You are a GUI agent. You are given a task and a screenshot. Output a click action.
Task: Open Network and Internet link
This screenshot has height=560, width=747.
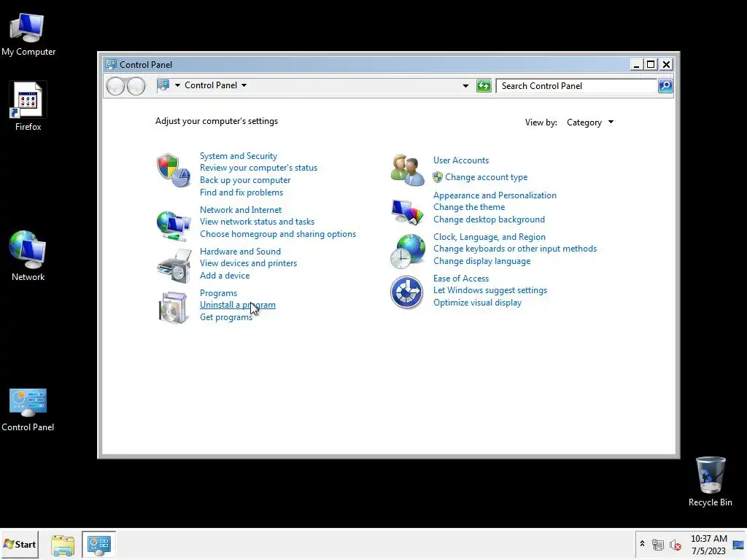[241, 209]
